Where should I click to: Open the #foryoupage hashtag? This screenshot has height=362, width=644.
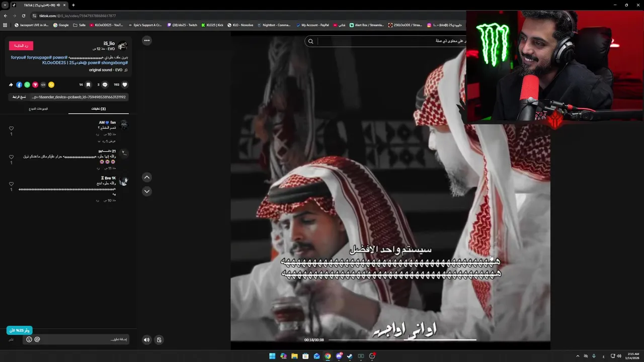[40, 58]
